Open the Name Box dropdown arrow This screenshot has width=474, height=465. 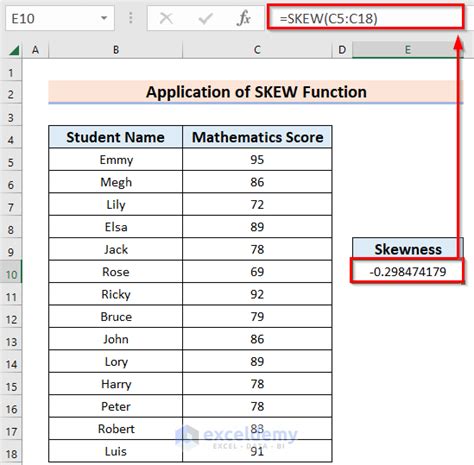tap(104, 18)
